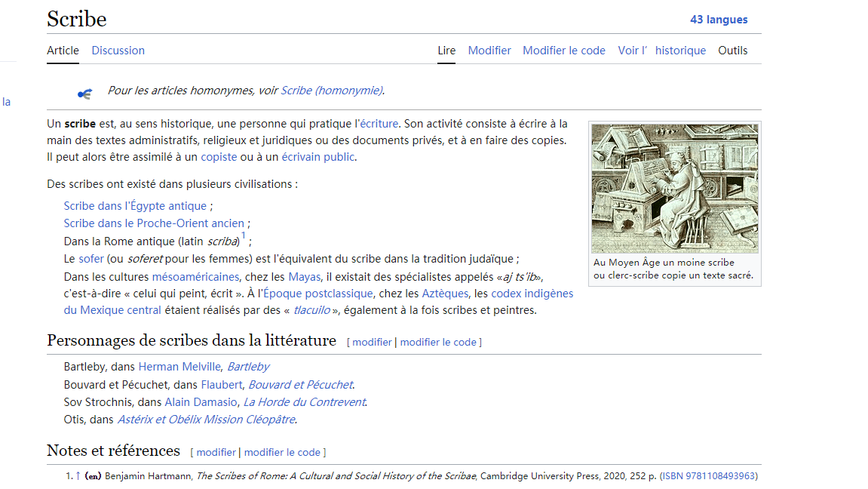Click the ISBN 9781108493963 link
The width and height of the screenshot is (868, 489).
point(709,476)
